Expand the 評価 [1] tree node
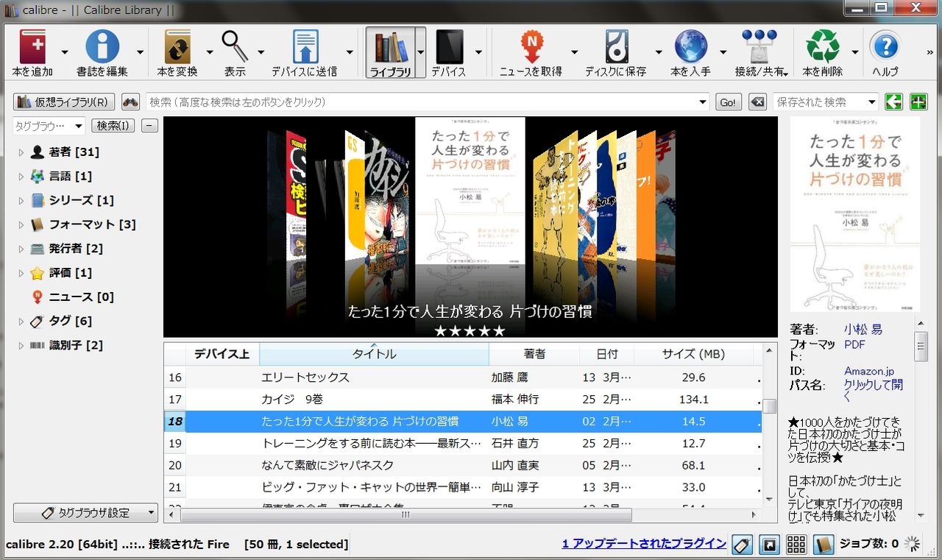The height and width of the screenshot is (560, 942). [21, 273]
